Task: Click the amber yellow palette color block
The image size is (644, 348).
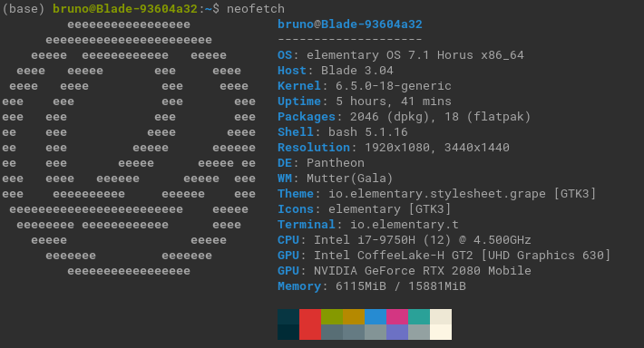Action: (354, 316)
